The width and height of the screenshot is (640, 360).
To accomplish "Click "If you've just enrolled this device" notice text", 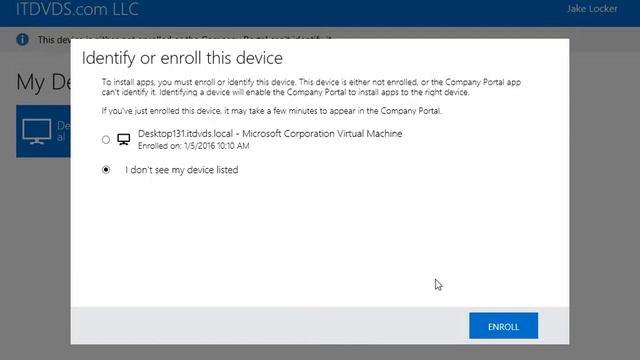I will 271,111.
